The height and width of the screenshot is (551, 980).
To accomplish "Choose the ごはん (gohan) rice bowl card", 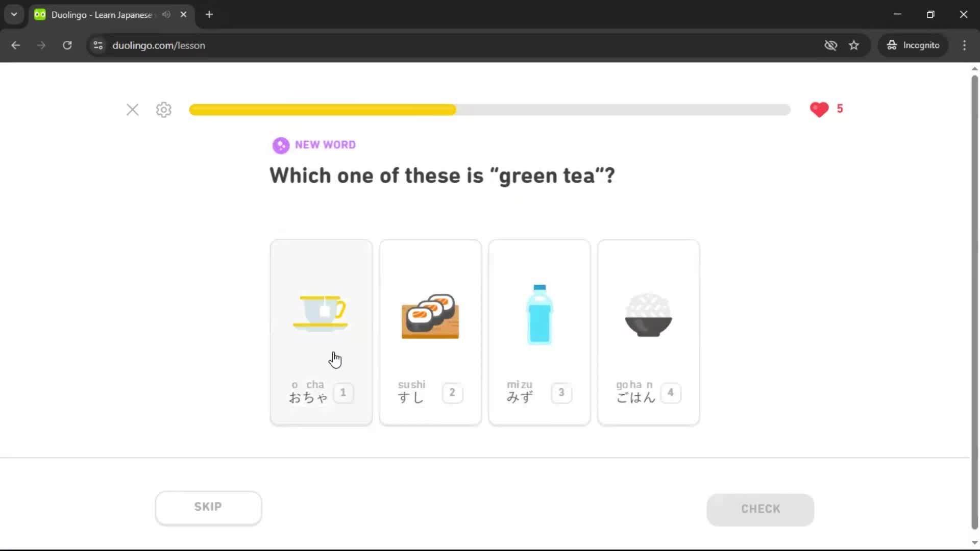I will [648, 332].
